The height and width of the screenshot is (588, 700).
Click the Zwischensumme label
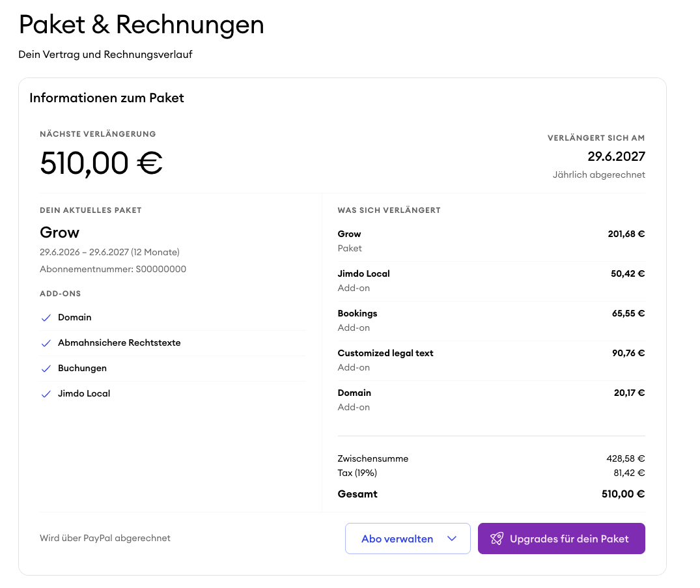[x=372, y=458]
